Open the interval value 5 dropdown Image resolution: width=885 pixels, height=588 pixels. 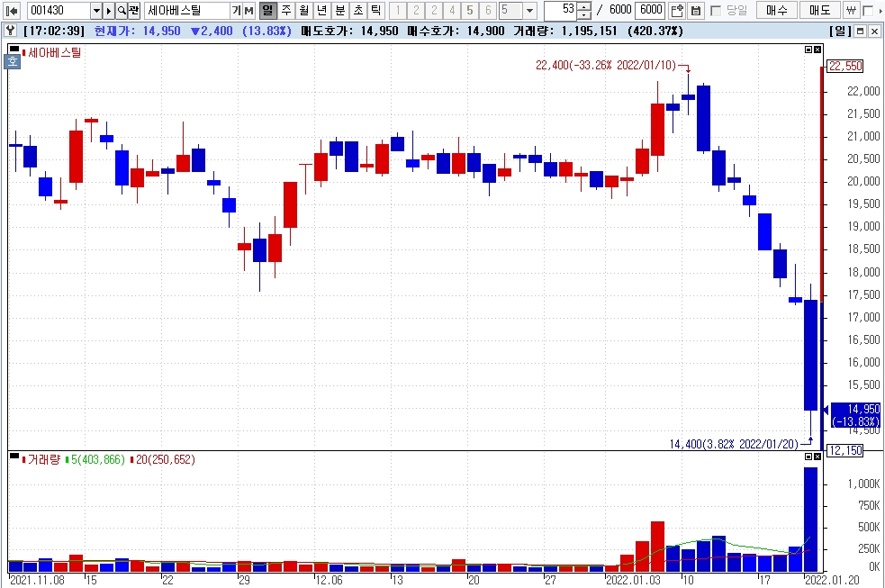coord(529,10)
